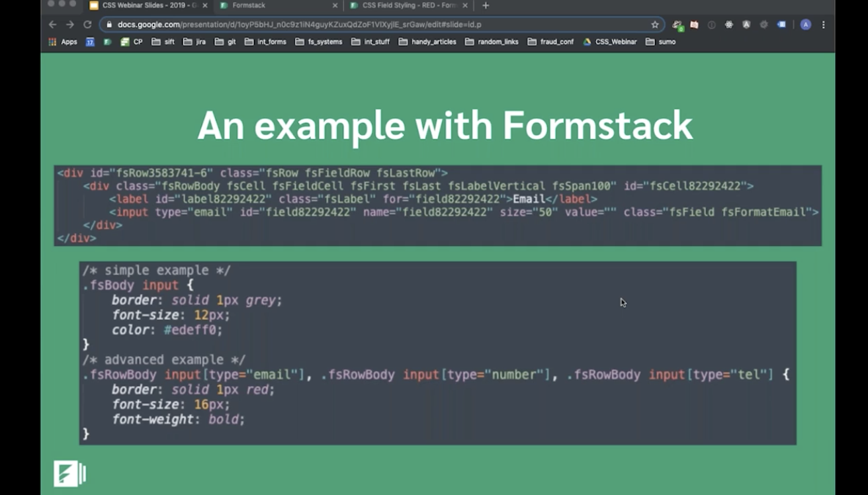Open the int_forms bookmarks folder
This screenshot has width=868, height=495.
265,42
